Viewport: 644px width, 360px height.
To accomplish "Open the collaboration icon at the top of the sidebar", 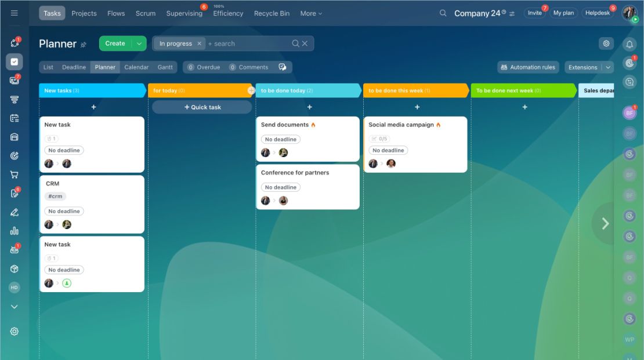I will pyautogui.click(x=15, y=42).
